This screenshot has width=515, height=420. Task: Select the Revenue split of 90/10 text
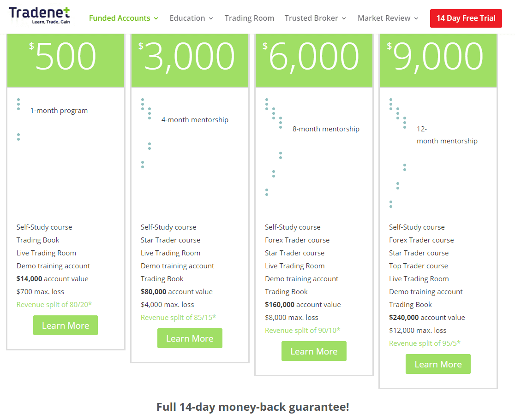(302, 330)
